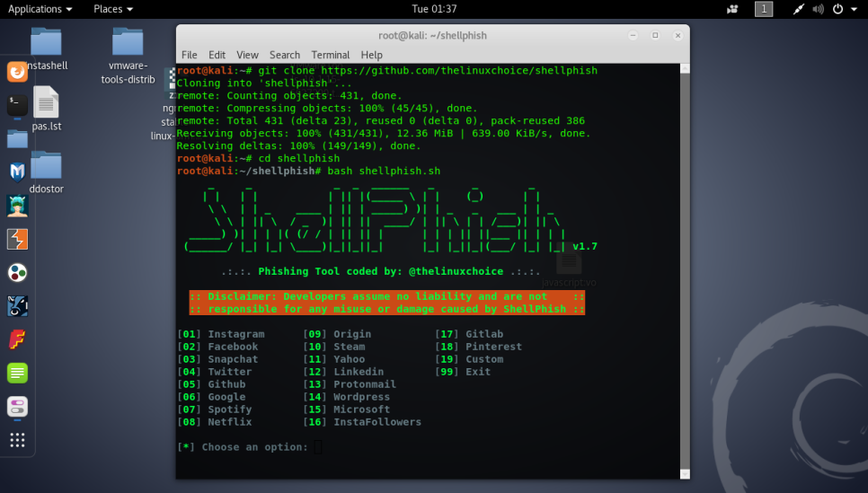Maximize the terminal window
The height and width of the screenshot is (493, 868).
(x=655, y=35)
